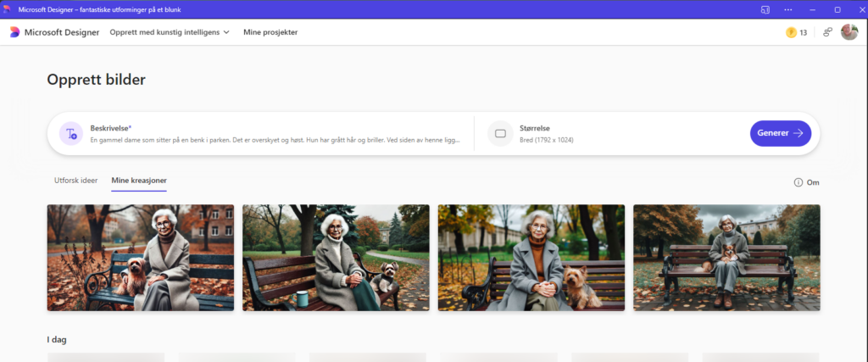This screenshot has width=868, height=362.
Task: Click the Størrelse aspect ratio icon
Action: [500, 134]
